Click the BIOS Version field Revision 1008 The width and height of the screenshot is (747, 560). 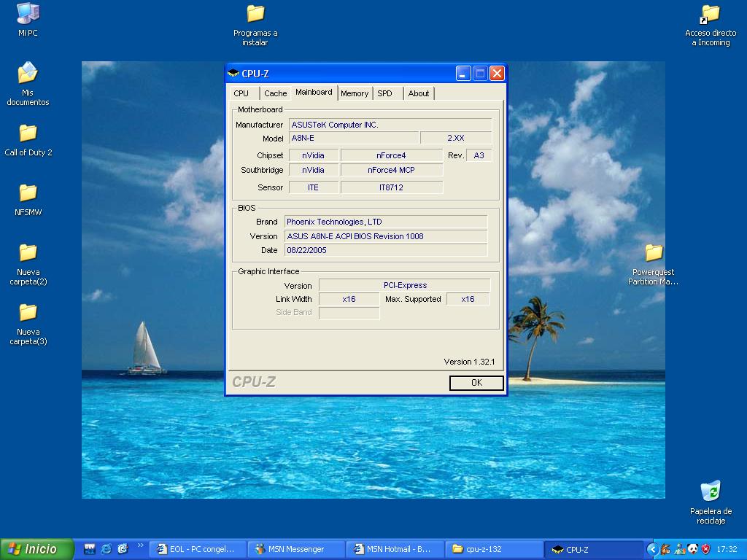tap(386, 236)
